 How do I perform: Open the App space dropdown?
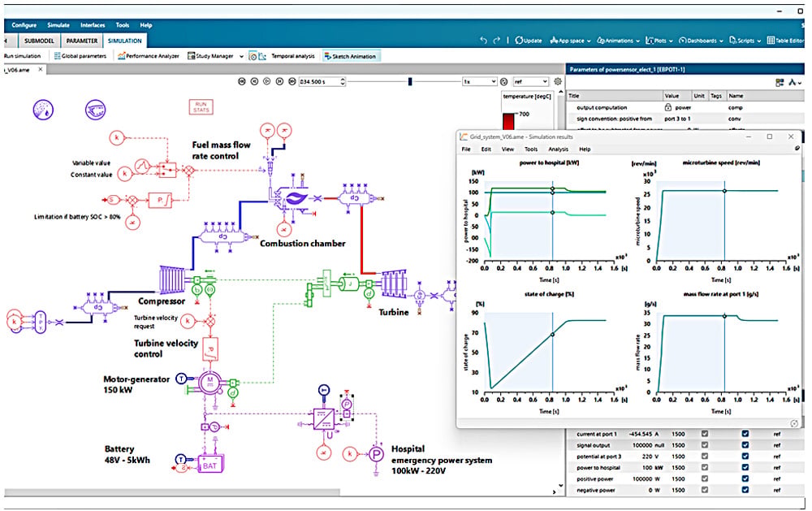[570, 41]
